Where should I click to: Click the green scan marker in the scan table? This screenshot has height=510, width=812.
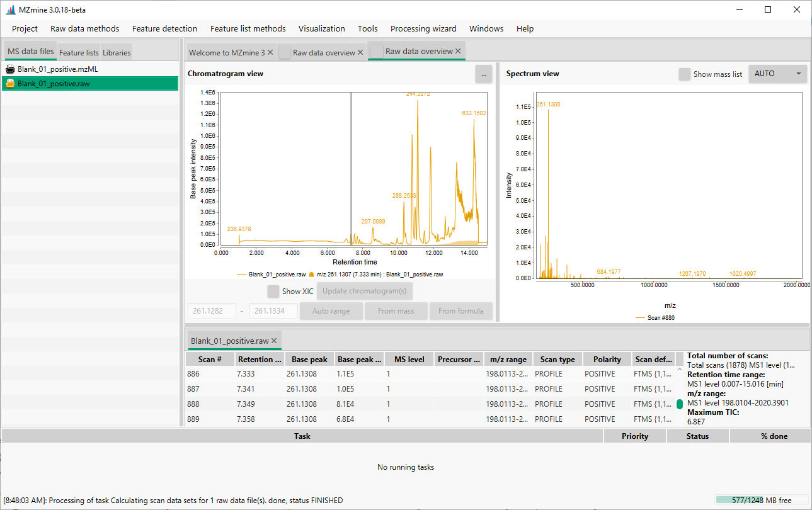coord(679,404)
